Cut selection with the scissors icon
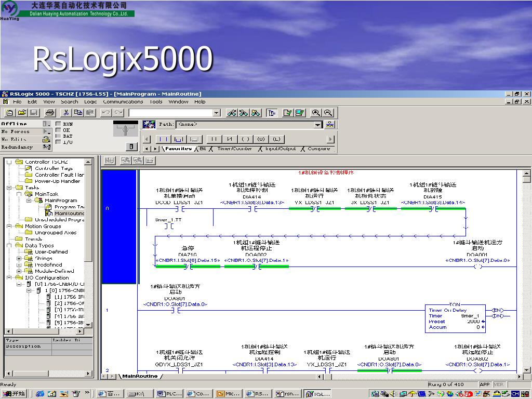This screenshot has width=532, height=399. click(x=66, y=113)
